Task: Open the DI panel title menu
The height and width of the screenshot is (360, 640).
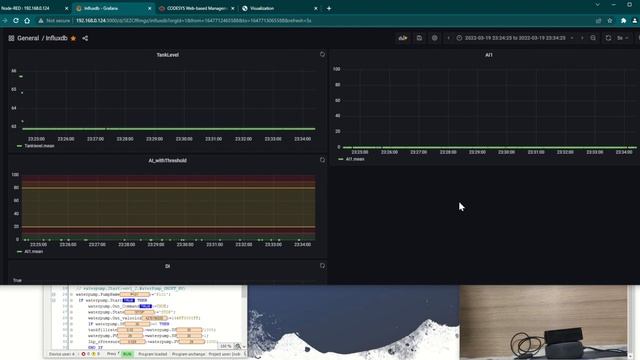Action: click(x=167, y=266)
